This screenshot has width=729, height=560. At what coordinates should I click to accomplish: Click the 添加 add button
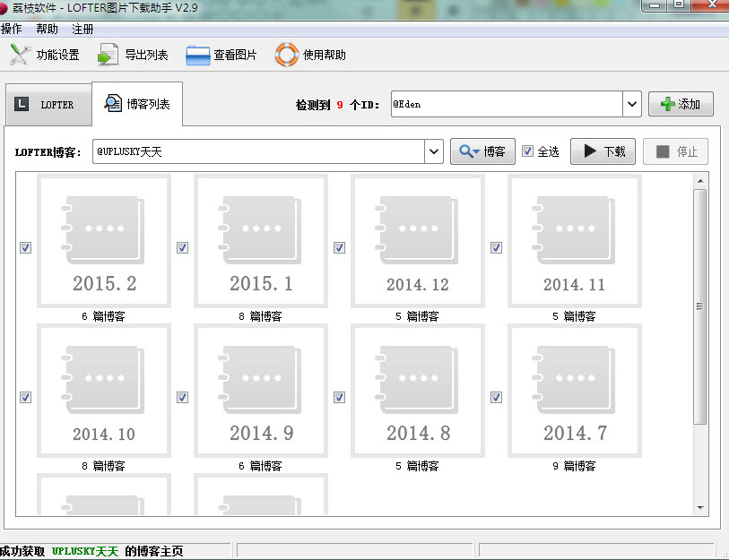681,104
